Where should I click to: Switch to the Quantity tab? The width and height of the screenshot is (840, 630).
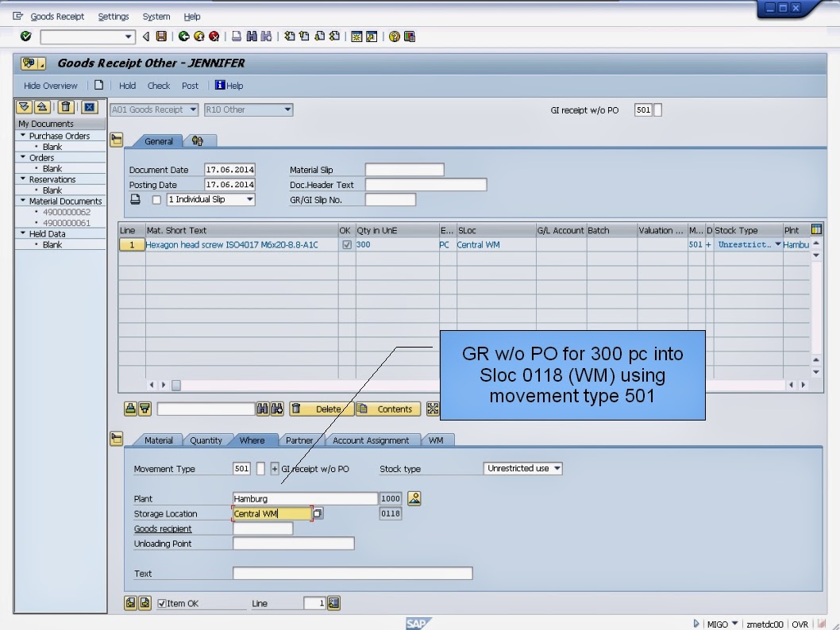pos(206,439)
